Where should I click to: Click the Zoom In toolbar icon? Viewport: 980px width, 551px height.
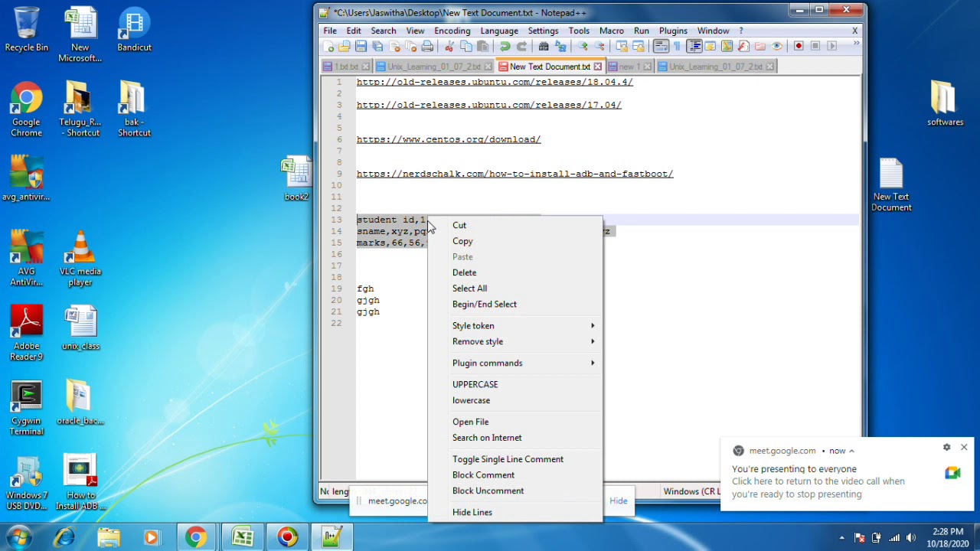pyautogui.click(x=583, y=46)
